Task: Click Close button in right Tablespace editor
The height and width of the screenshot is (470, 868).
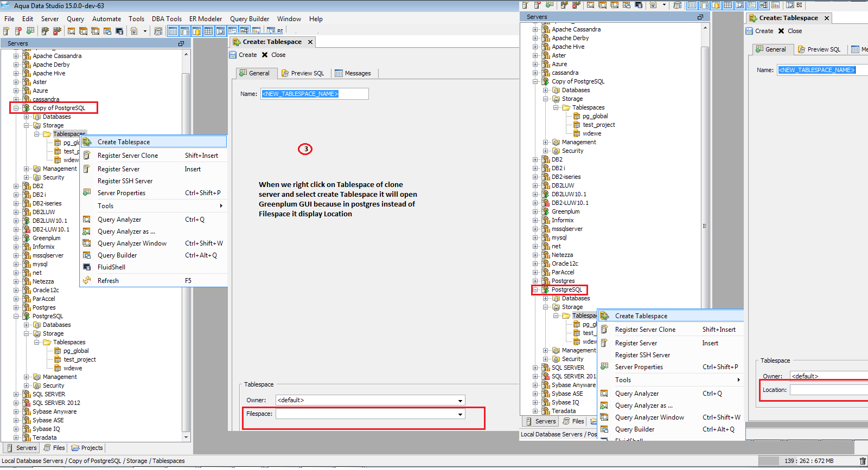Action: 790,31
